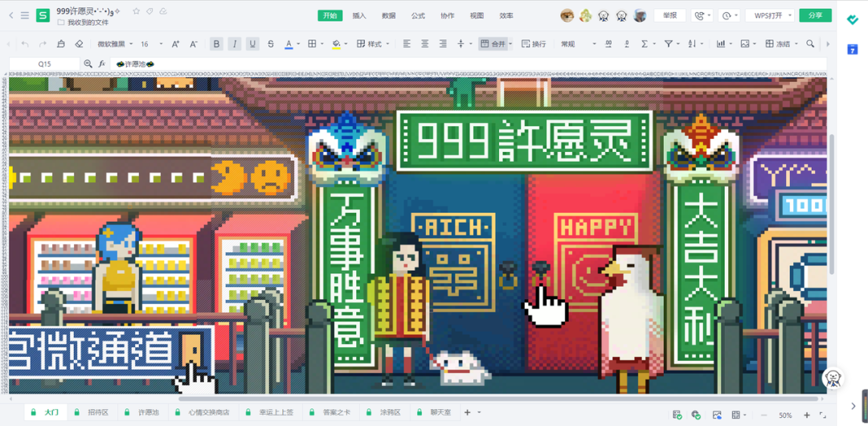This screenshot has width=868, height=426.
Task: Apply the blue font color A
Action: click(289, 43)
